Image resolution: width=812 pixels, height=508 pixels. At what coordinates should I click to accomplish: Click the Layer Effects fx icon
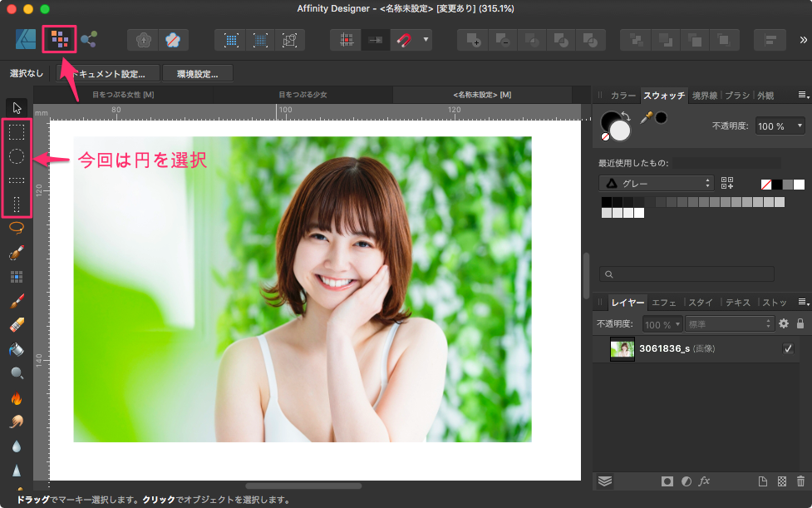[704, 481]
